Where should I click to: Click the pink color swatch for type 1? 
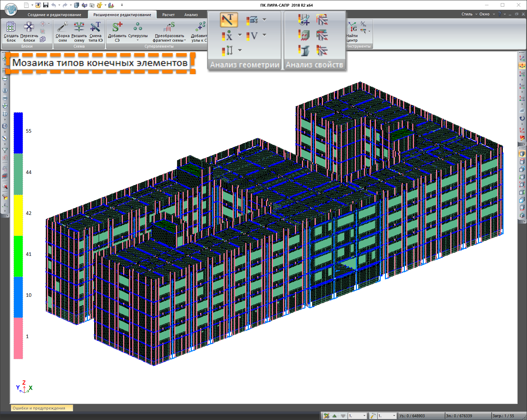[18, 338]
